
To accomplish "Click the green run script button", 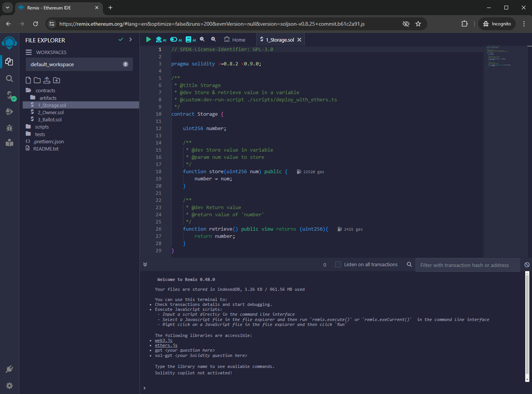I will 148,39.
